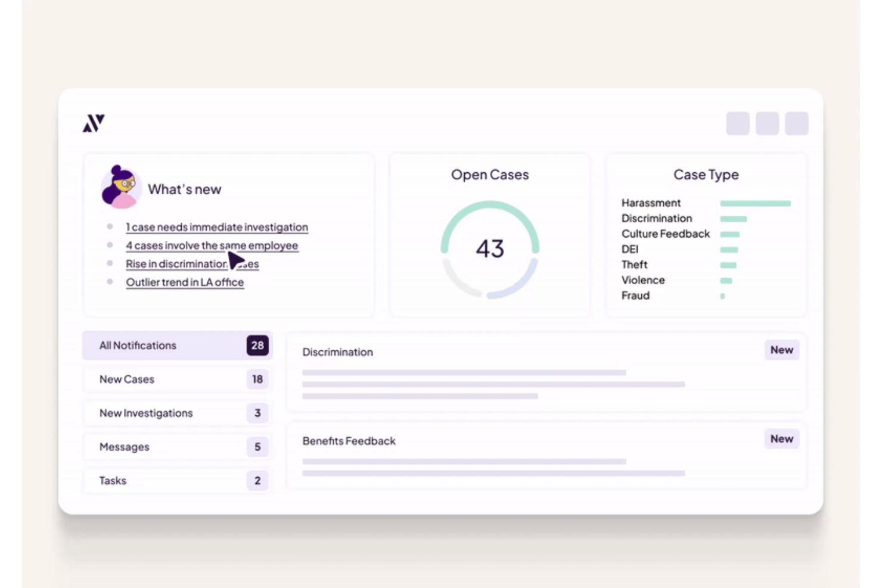The height and width of the screenshot is (588, 882).
Task: Click the company logo icon
Action: 93,123
